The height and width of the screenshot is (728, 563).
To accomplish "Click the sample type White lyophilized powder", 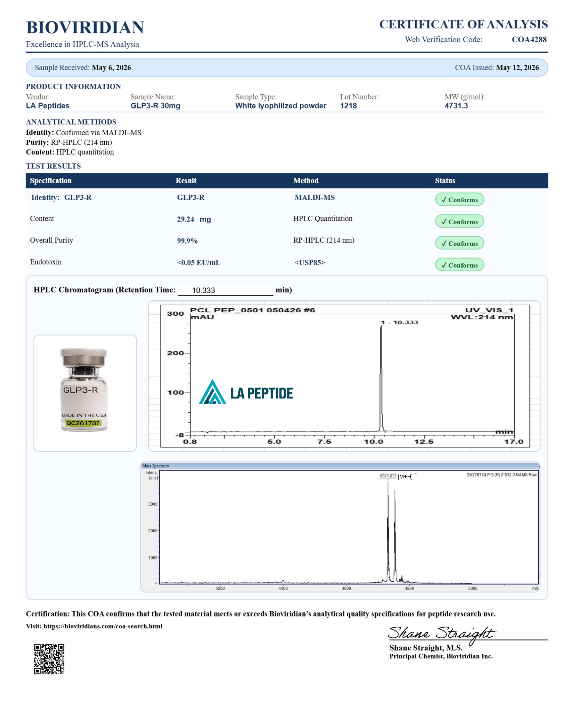I will 281,106.
